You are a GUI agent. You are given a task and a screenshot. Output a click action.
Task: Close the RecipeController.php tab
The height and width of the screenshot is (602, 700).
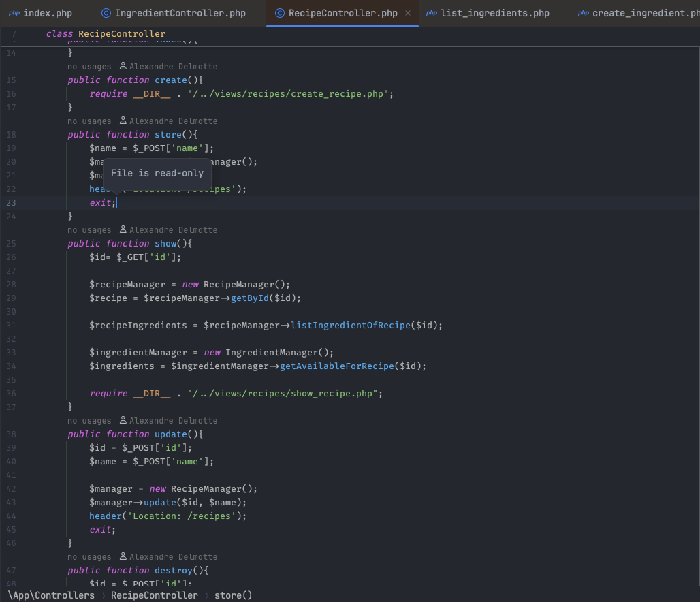click(x=408, y=13)
